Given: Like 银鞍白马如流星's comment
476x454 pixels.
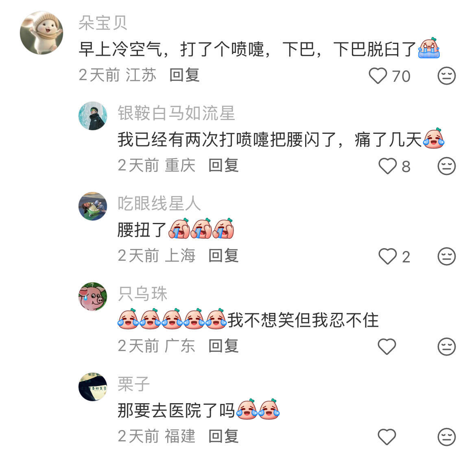Looking at the screenshot, I should point(387,166).
